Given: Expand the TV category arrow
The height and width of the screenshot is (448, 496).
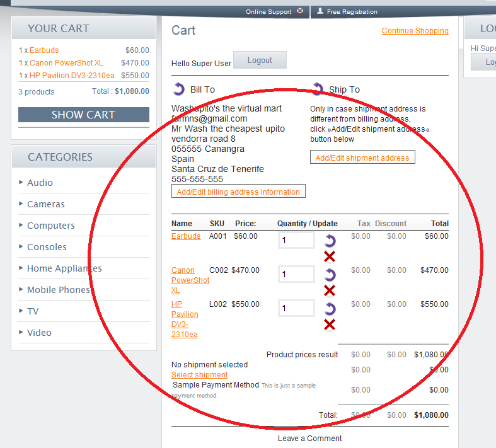Looking at the screenshot, I should pyautogui.click(x=21, y=311).
